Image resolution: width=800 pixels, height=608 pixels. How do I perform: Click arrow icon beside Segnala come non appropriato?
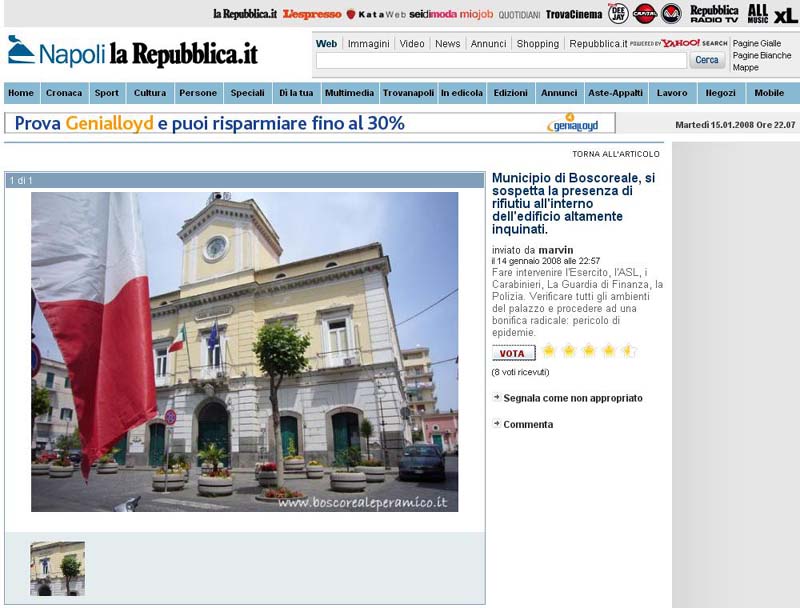(496, 397)
